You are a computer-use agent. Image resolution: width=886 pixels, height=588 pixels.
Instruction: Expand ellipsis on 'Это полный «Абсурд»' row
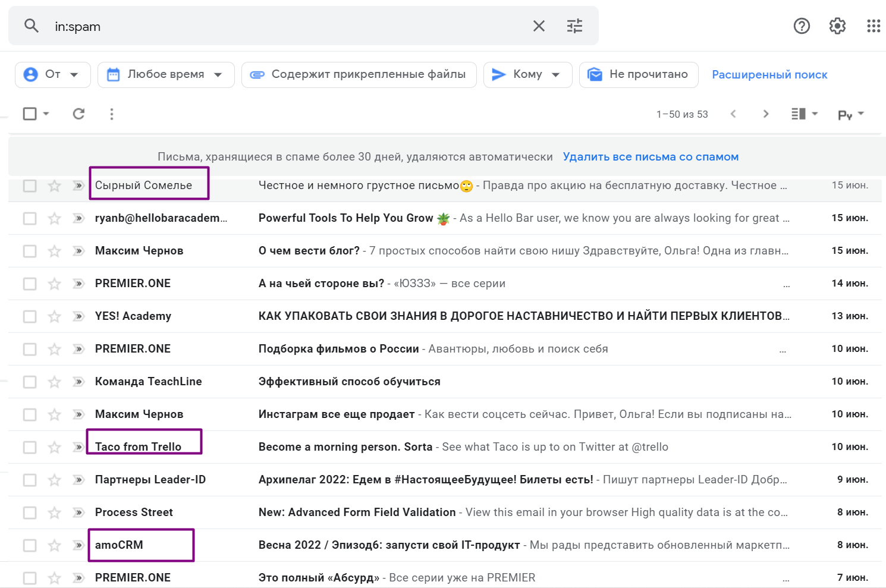[786, 581]
